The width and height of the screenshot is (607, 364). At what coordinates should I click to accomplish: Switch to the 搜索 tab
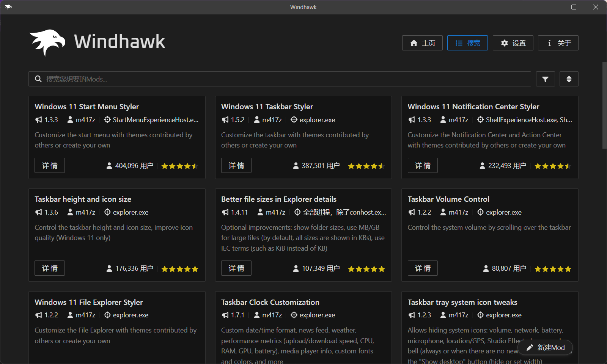click(x=467, y=43)
